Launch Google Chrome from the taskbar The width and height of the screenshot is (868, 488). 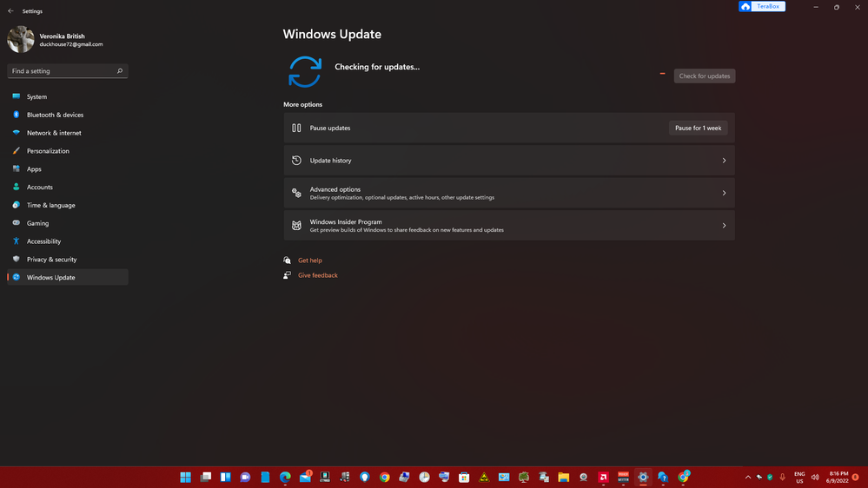pos(384,477)
